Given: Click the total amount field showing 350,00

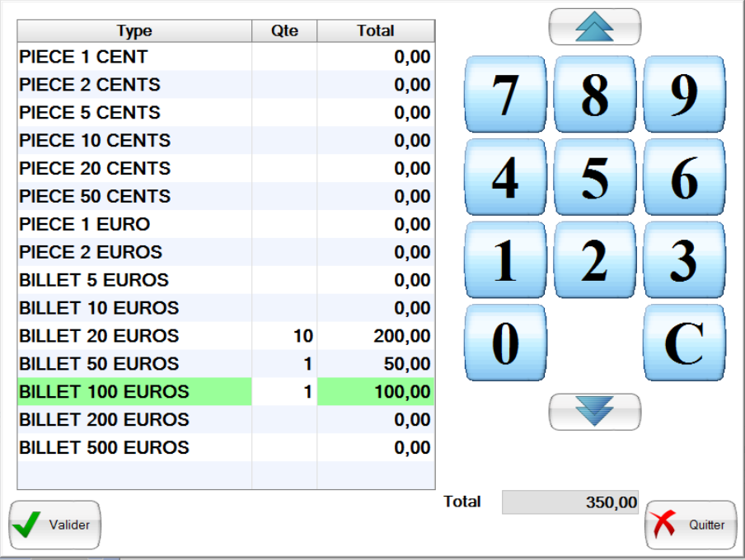Looking at the screenshot, I should tap(570, 502).
